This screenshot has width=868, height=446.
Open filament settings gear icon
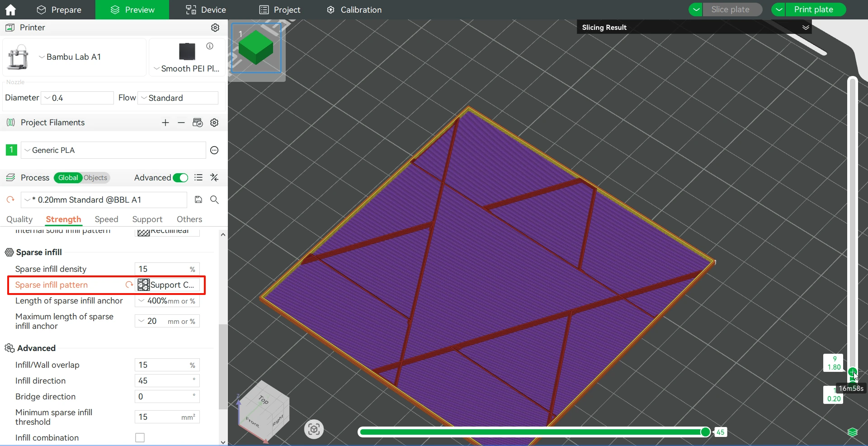[x=214, y=123]
